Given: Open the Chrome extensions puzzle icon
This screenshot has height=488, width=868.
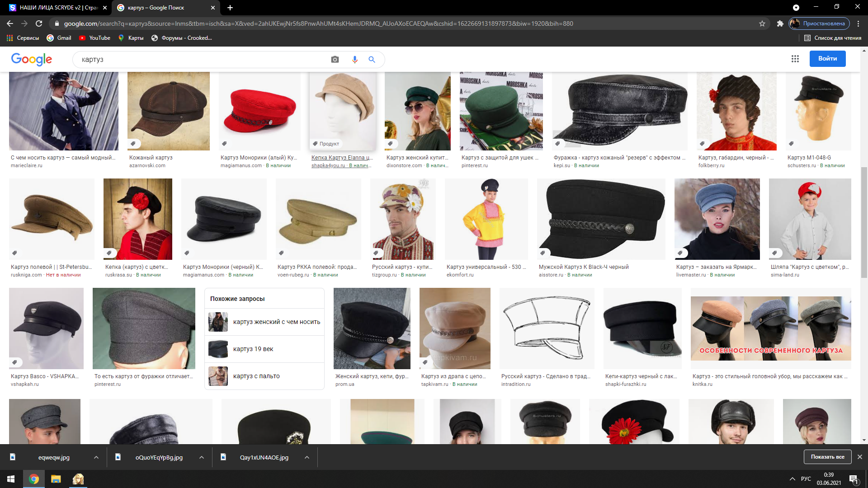Looking at the screenshot, I should click(x=780, y=23).
